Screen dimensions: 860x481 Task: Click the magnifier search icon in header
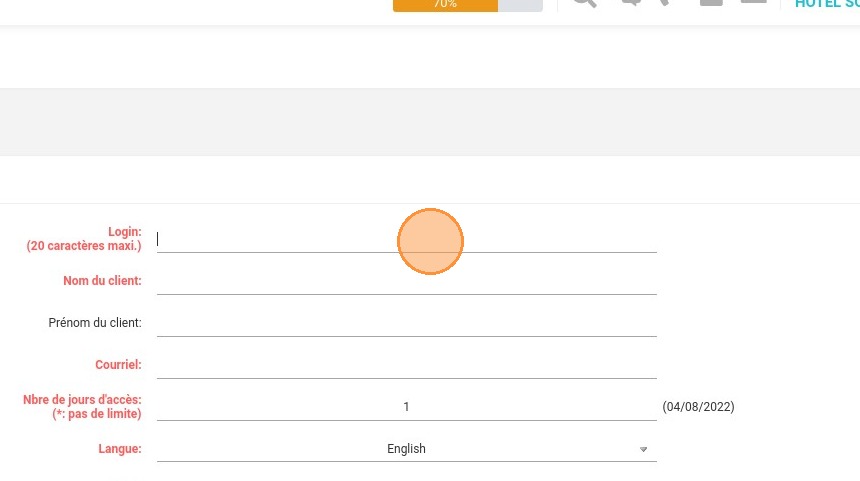click(585, 2)
